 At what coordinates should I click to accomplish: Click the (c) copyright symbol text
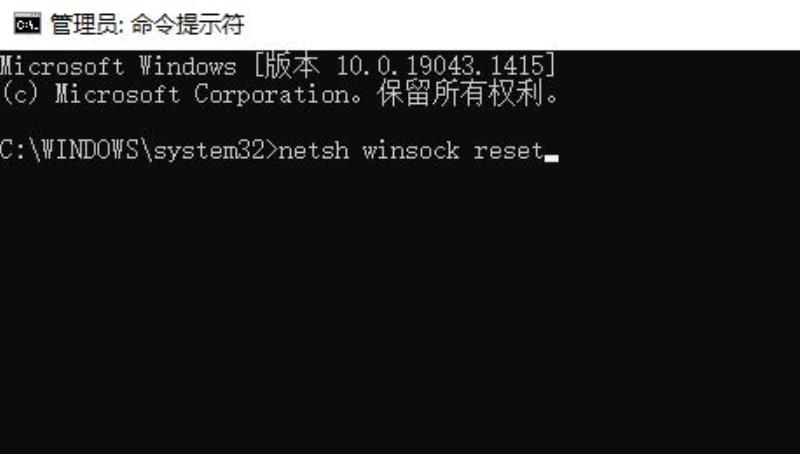coord(19,95)
